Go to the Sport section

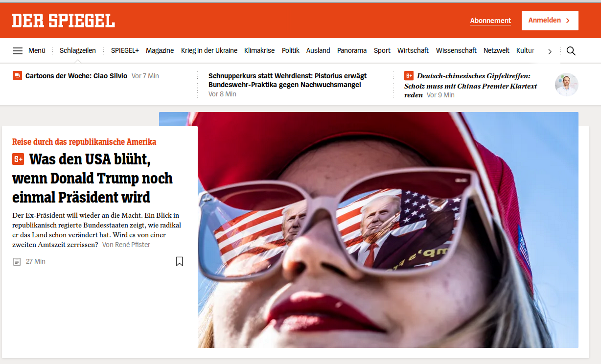(382, 50)
